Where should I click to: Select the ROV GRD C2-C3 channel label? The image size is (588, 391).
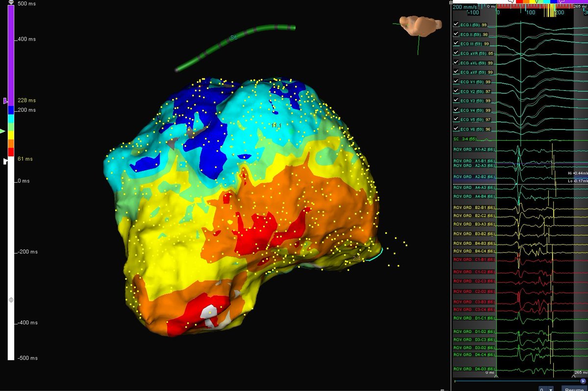click(474, 281)
